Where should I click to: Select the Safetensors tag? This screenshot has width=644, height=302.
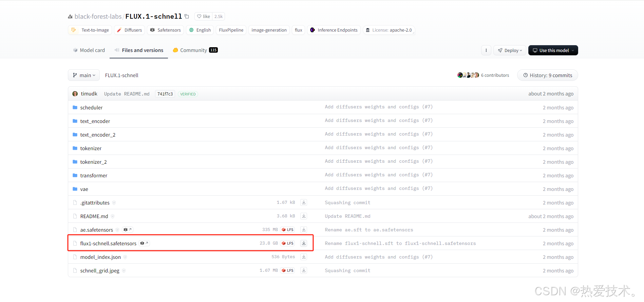pos(165,30)
